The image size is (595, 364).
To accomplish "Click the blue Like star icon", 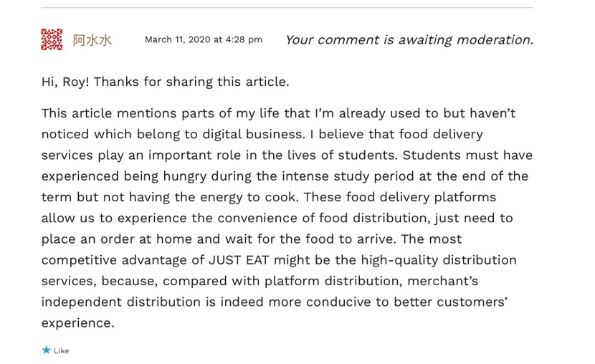I will click(47, 350).
